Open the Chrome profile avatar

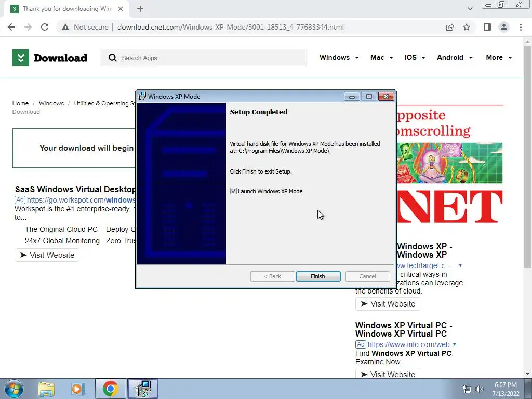point(504,27)
